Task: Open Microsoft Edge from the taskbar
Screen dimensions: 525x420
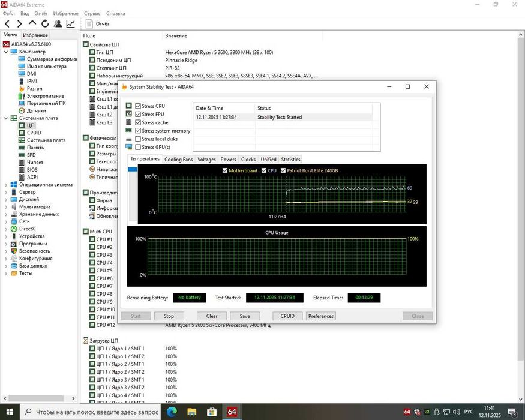Action: pyautogui.click(x=172, y=412)
